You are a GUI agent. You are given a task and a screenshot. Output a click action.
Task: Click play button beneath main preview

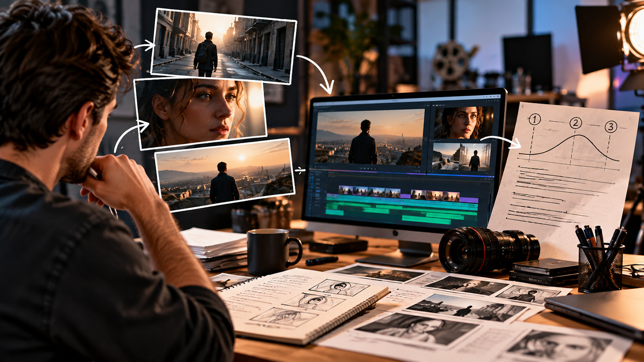368,169
